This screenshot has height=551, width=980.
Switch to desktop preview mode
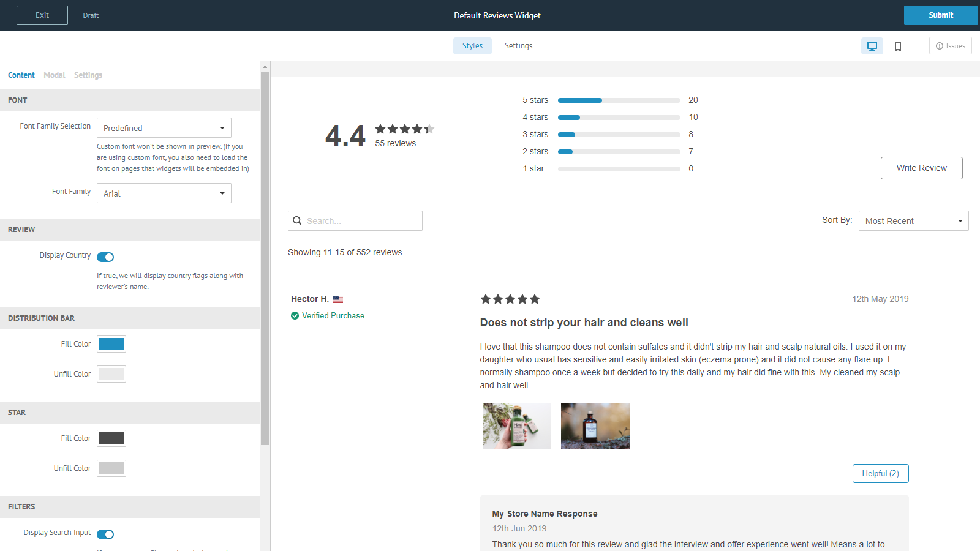(872, 46)
